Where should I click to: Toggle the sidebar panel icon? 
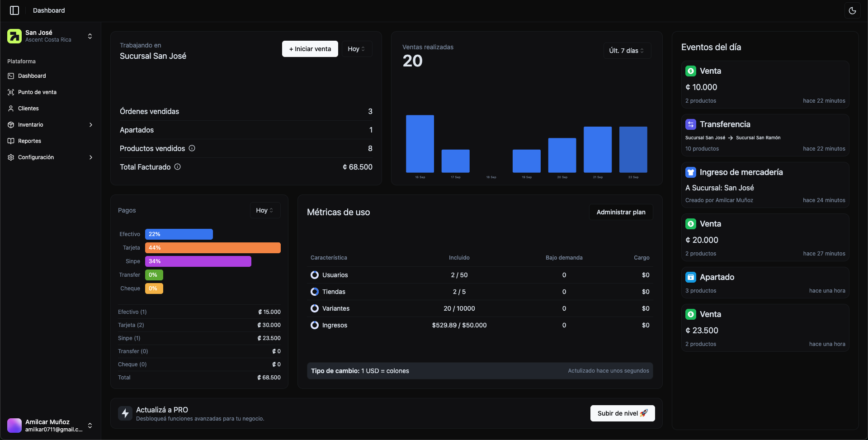tap(14, 10)
